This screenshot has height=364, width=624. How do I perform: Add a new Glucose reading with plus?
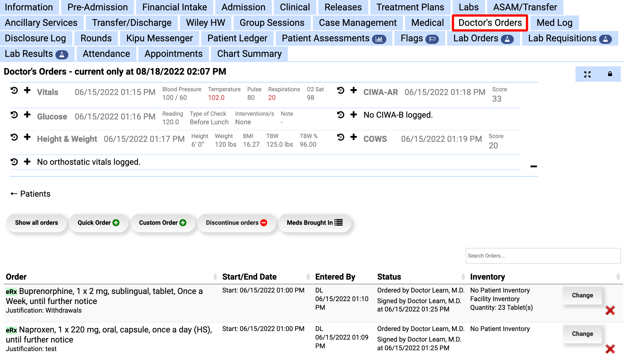(x=27, y=115)
